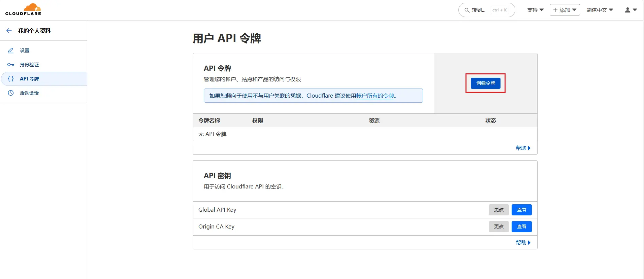Click the key icon next to 身份验证

click(x=11, y=65)
